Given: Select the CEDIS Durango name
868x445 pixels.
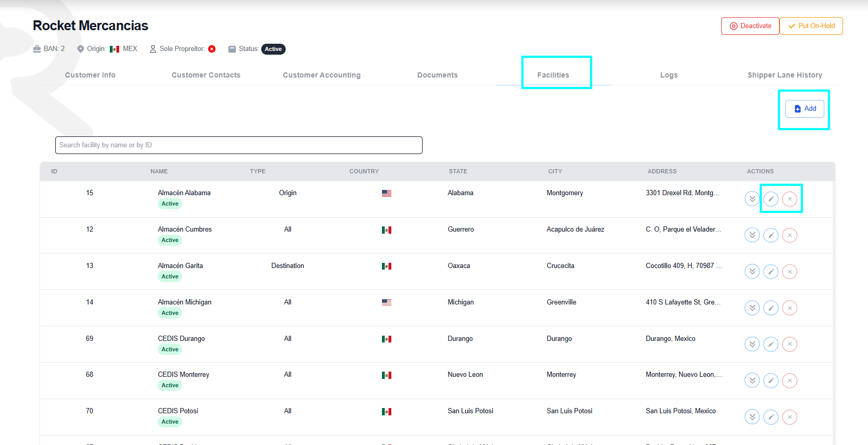Looking at the screenshot, I should [x=181, y=338].
